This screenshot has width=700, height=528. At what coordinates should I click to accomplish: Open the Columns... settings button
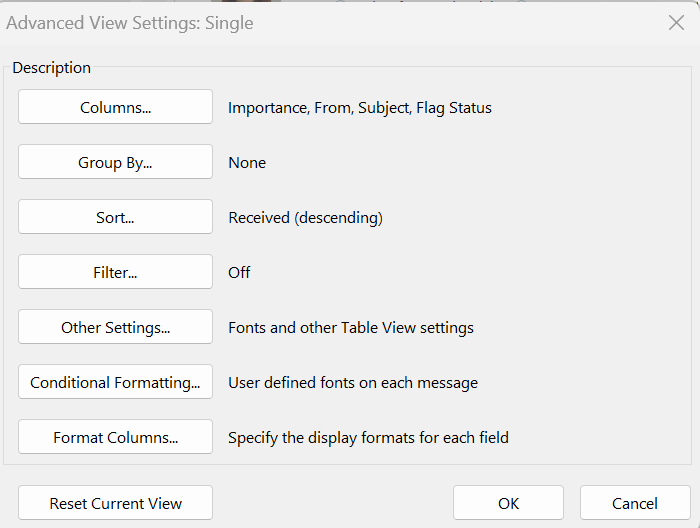(x=115, y=107)
